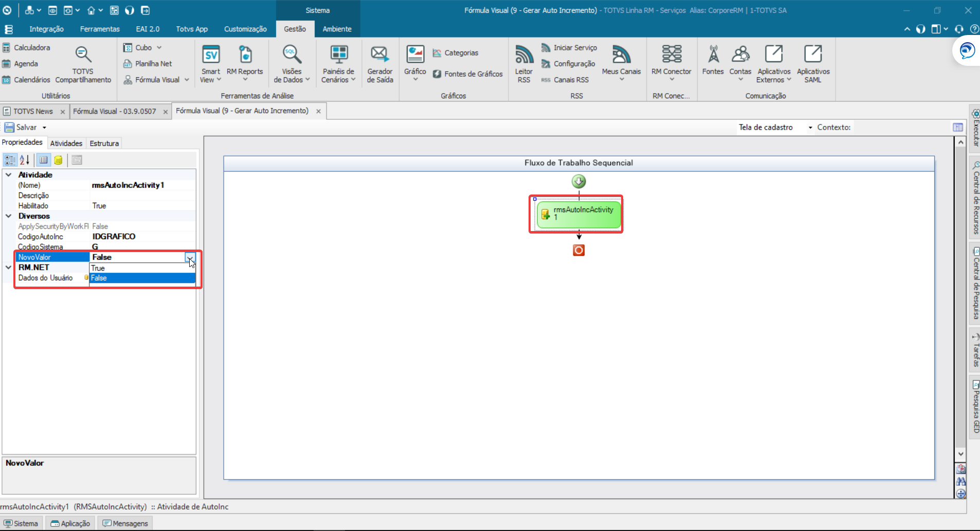Screen dimensions: 980x531
Task: Click the yellow database icon in the properties toolbar
Action: (x=58, y=160)
